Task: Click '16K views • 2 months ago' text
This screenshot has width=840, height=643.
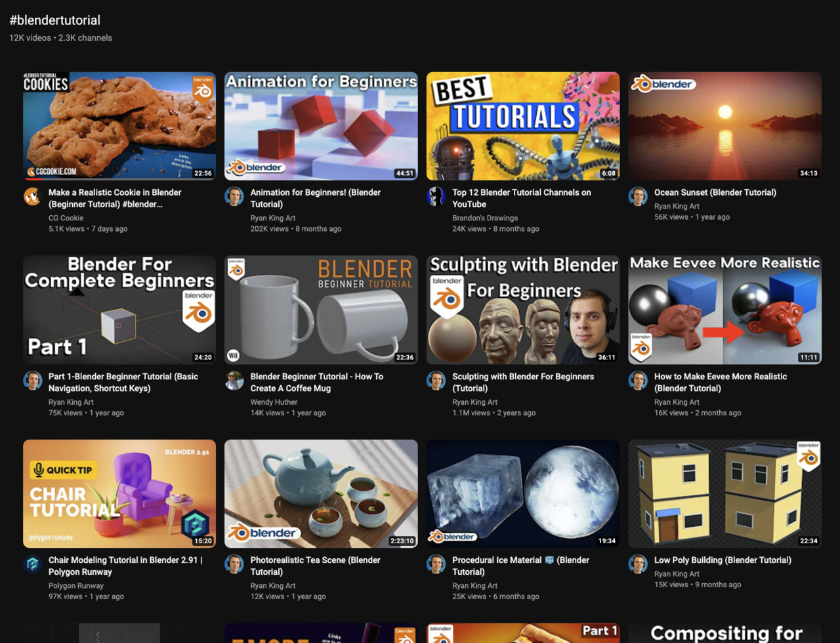Action: click(698, 413)
